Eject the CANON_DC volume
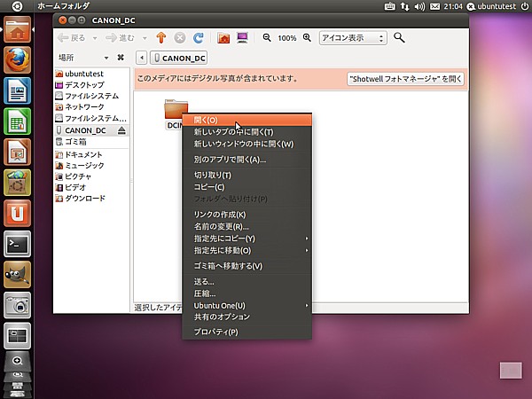This screenshot has width=532, height=399. [x=121, y=130]
